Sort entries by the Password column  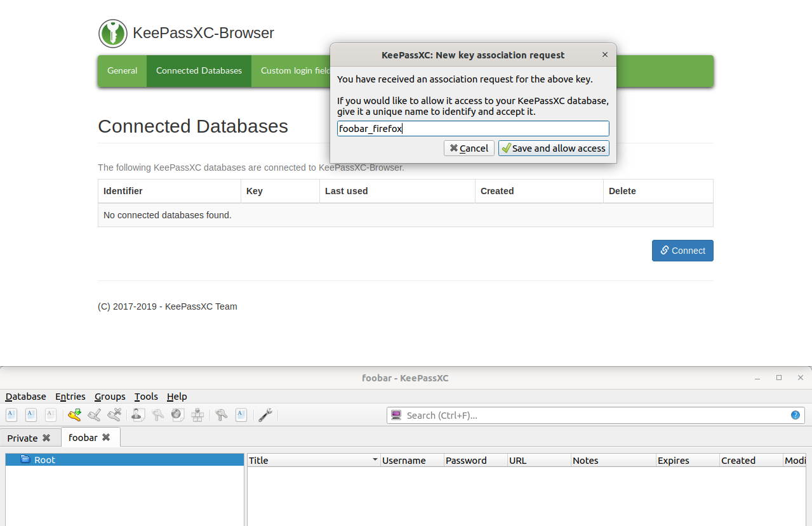coord(476,460)
